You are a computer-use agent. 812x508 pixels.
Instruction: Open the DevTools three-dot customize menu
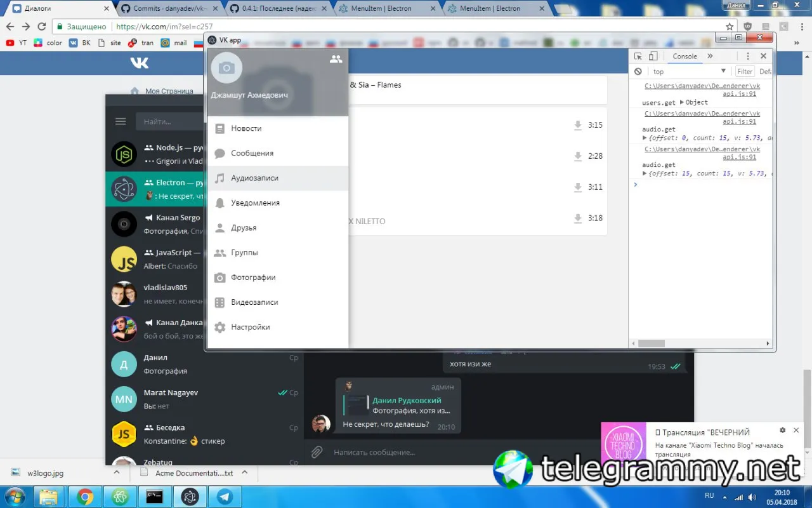click(748, 57)
